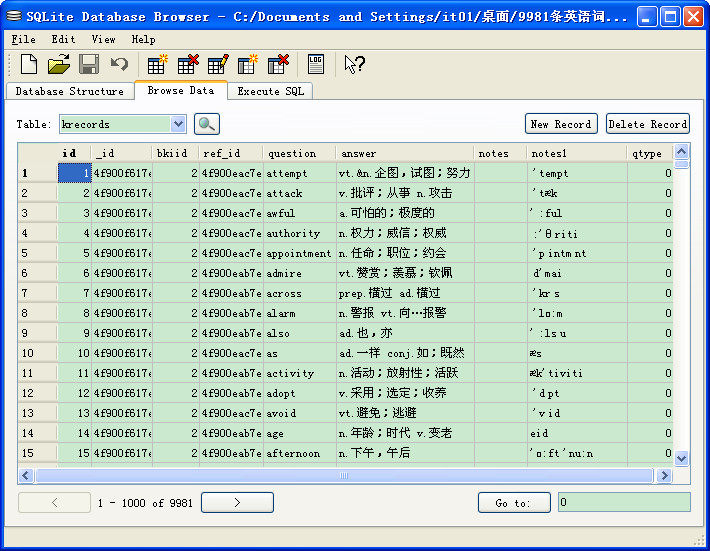The image size is (710, 551).
Task: Click the question column header
Action: tap(299, 153)
